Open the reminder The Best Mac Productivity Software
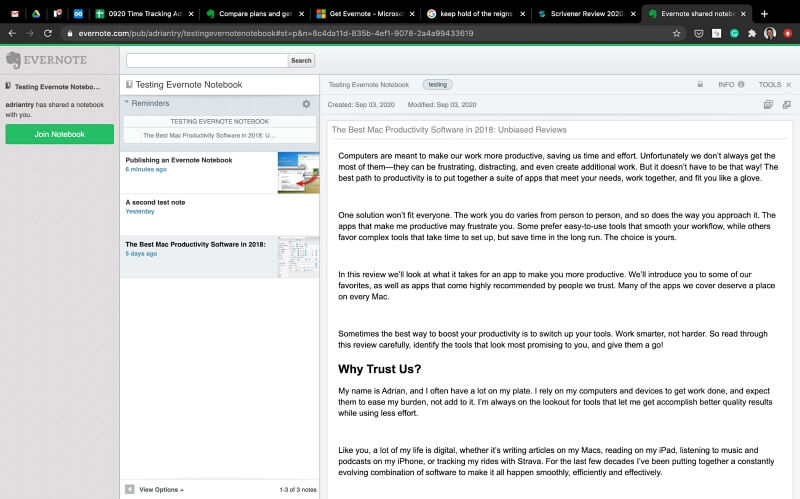 pos(209,135)
